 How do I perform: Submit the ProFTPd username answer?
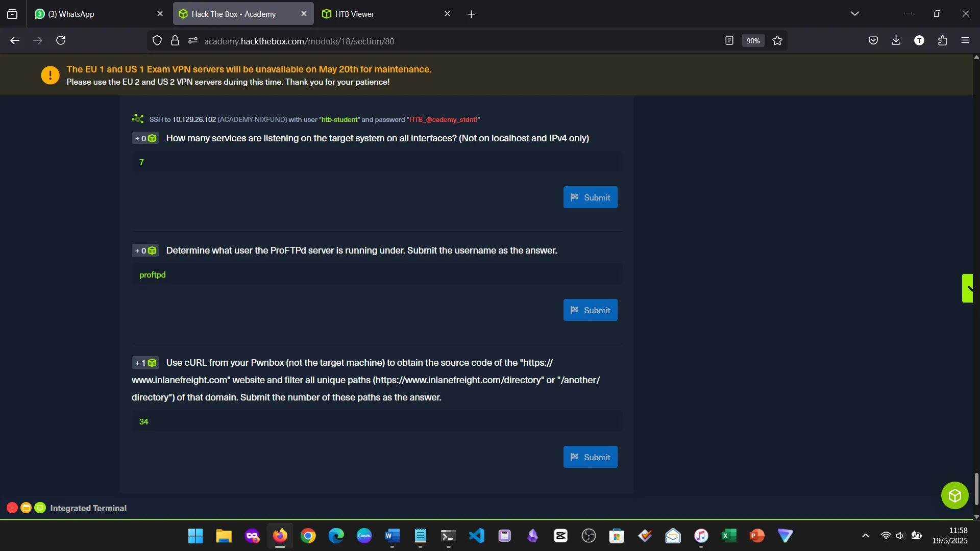pos(590,310)
